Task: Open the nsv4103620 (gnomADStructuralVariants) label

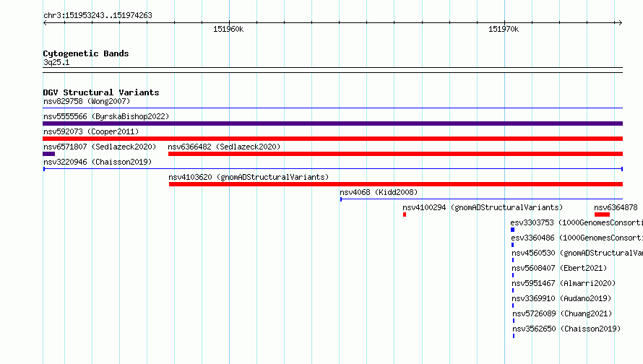Action: point(249,177)
